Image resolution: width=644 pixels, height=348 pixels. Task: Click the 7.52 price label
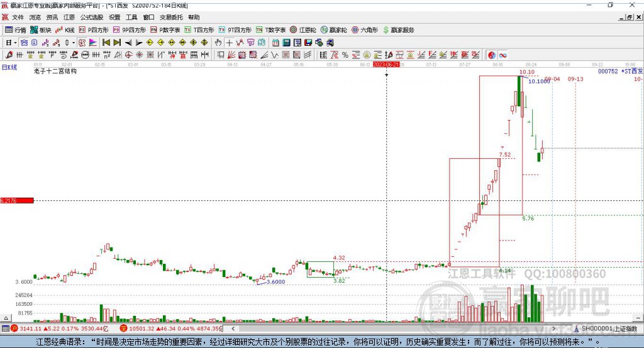[x=505, y=155]
